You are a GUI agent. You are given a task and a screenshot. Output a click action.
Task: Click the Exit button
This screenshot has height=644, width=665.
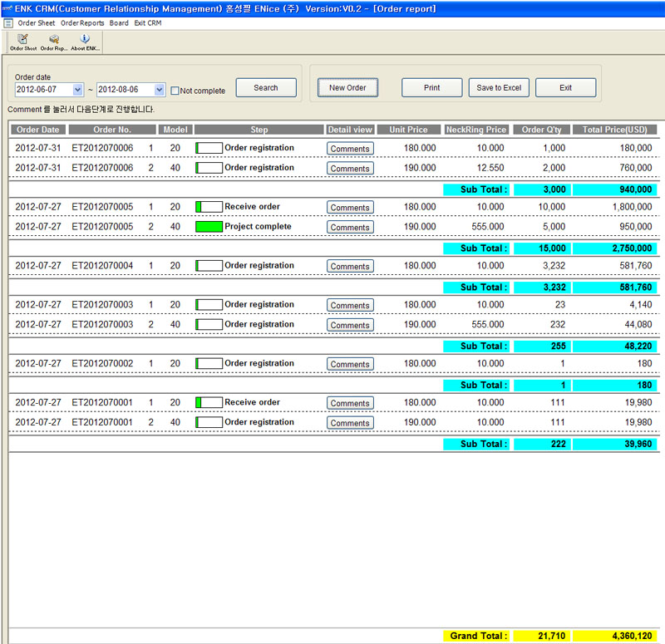coord(566,88)
